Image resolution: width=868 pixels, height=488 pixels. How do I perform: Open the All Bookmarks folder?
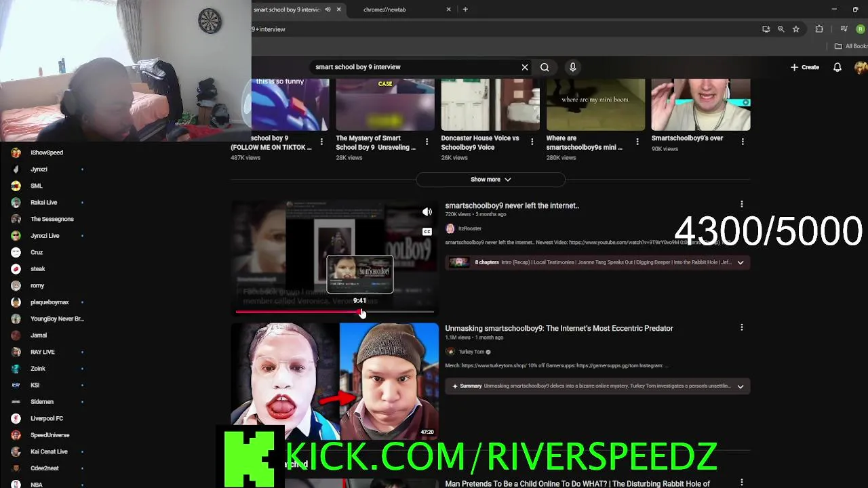[x=851, y=46]
